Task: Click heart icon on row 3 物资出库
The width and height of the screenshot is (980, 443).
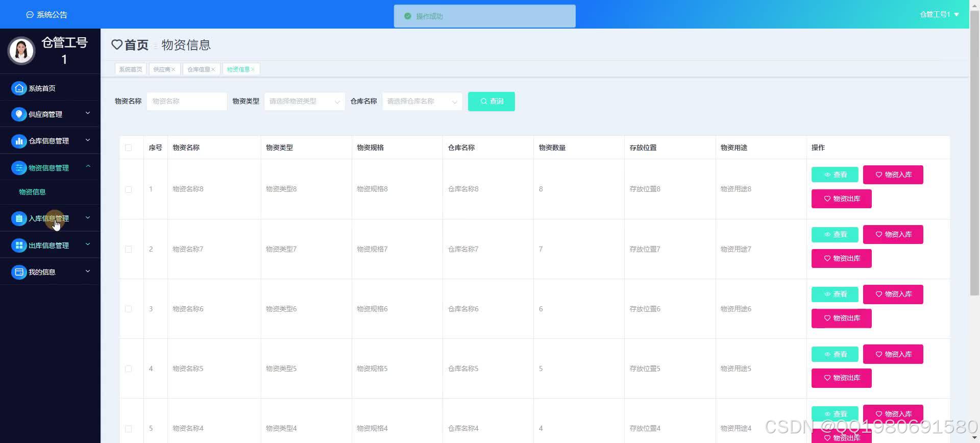Action: tap(827, 318)
